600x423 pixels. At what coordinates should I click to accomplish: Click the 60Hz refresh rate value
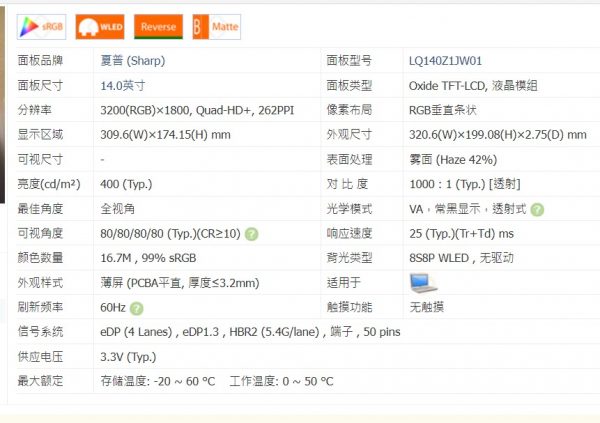coord(114,307)
